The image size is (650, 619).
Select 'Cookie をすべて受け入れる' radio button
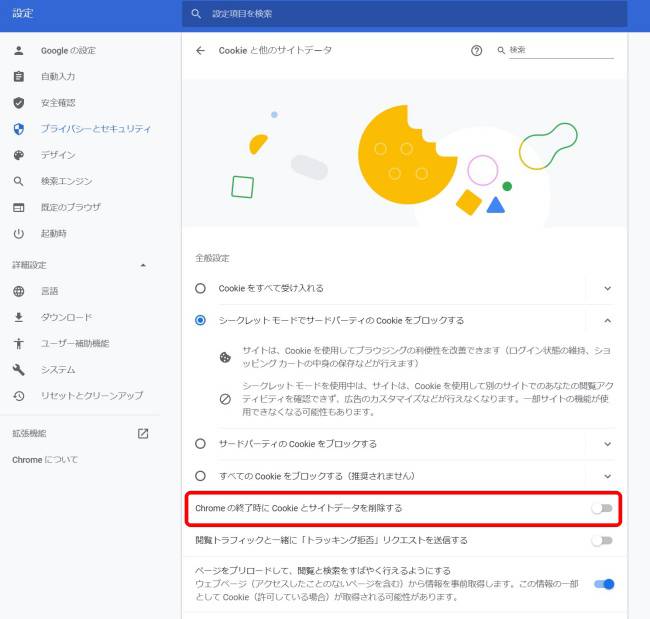tap(200, 288)
